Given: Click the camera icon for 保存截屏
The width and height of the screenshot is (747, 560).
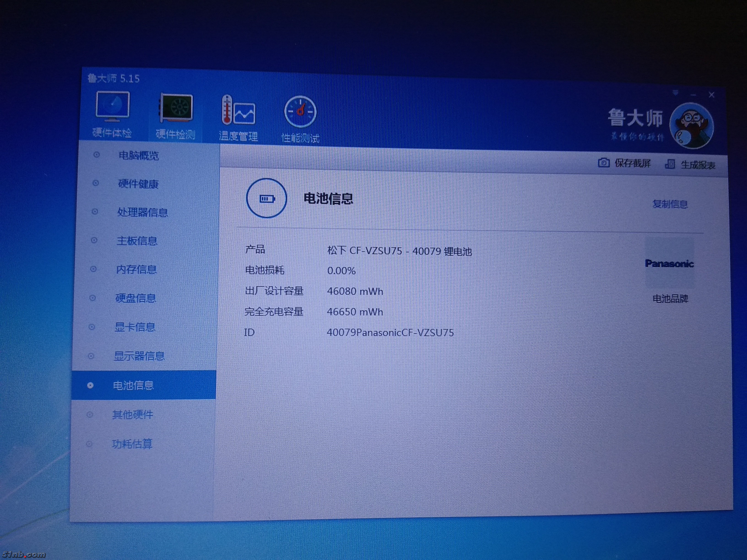Looking at the screenshot, I should [x=604, y=163].
